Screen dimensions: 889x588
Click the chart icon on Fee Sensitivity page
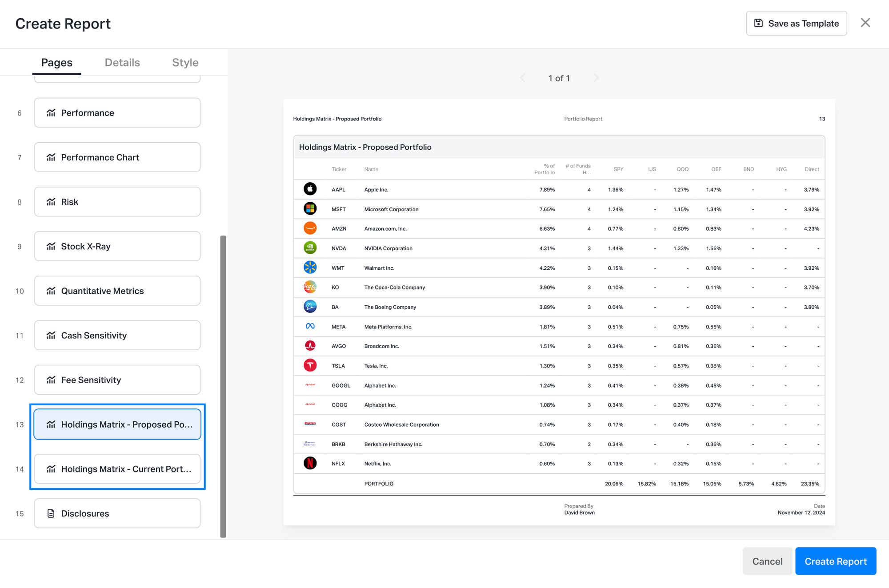pos(51,380)
